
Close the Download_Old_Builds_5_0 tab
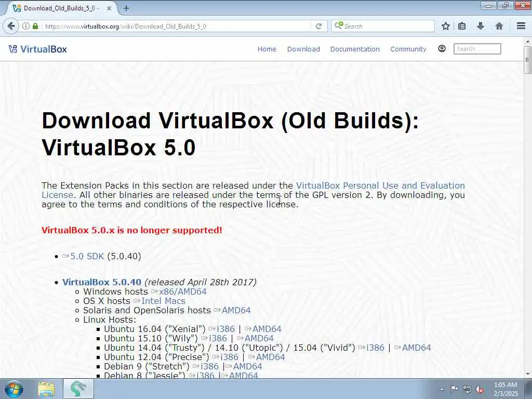[x=109, y=8]
